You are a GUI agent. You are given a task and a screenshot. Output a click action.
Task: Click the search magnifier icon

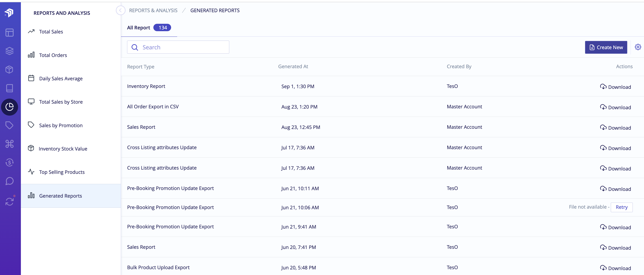coord(135,47)
